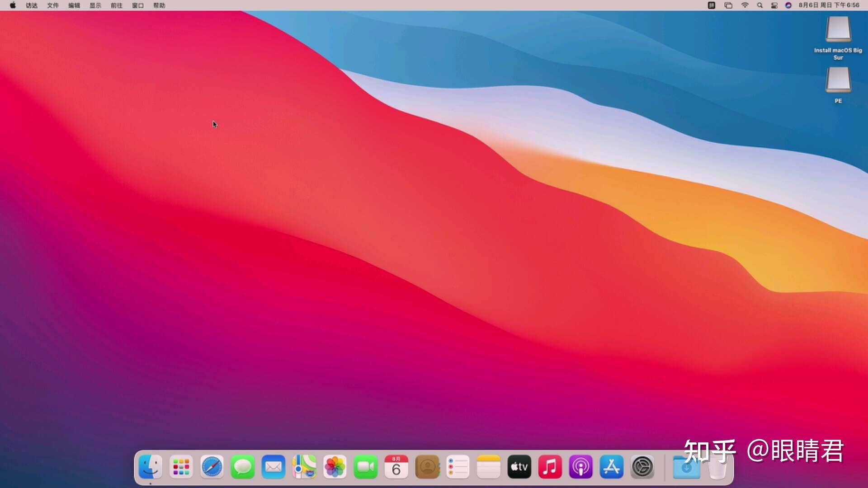Image resolution: width=868 pixels, height=488 pixels.
Task: Launch Safari browser from Dock
Action: click(x=212, y=467)
